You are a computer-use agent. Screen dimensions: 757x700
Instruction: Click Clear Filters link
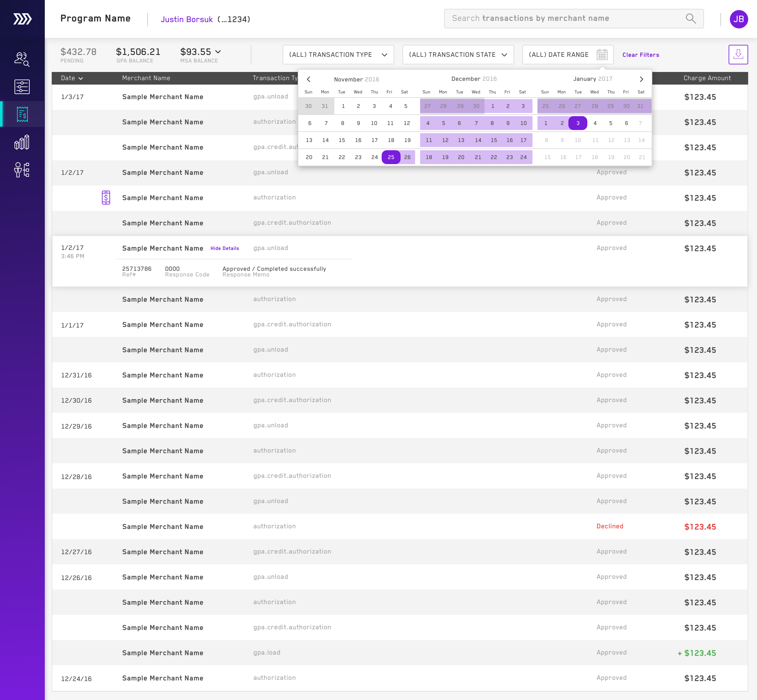pyautogui.click(x=641, y=55)
